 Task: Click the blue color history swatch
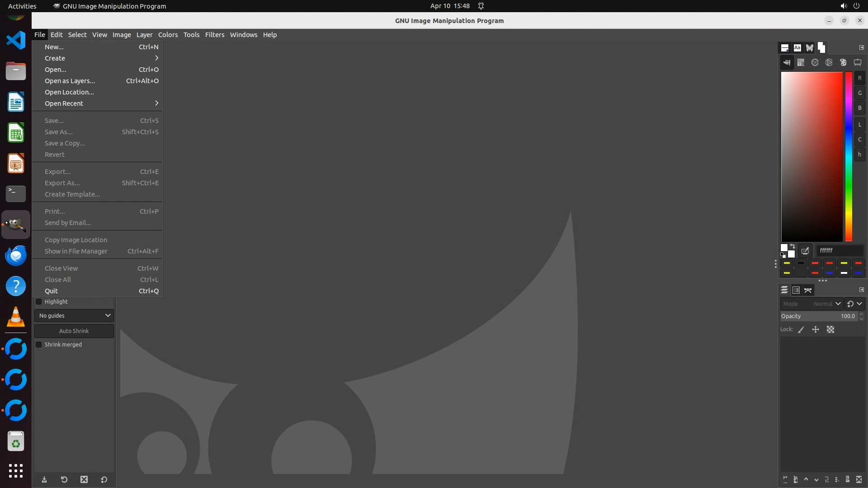point(830,273)
